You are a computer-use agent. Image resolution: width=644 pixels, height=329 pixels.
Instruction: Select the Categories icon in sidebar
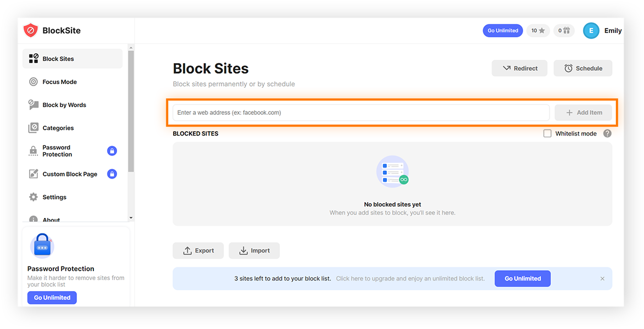[34, 127]
